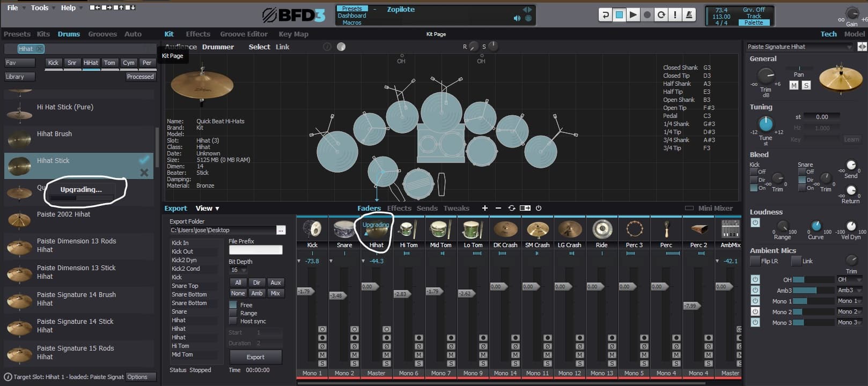Select the AmbMix channel mixer image
The image size is (868, 386).
[730, 229]
